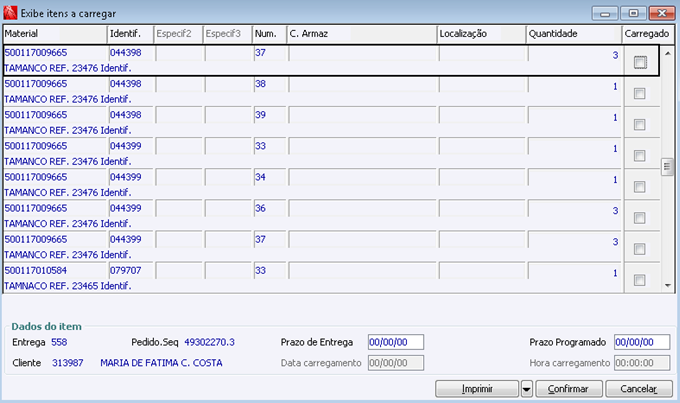Click the C. Armaz column header
Viewport: 680px width, 403px height.
tap(362, 34)
